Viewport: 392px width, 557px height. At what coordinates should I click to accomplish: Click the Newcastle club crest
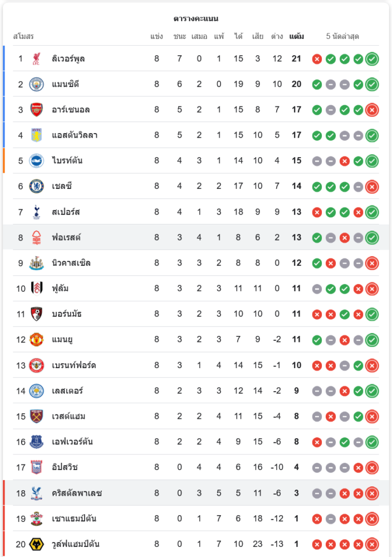[36, 263]
